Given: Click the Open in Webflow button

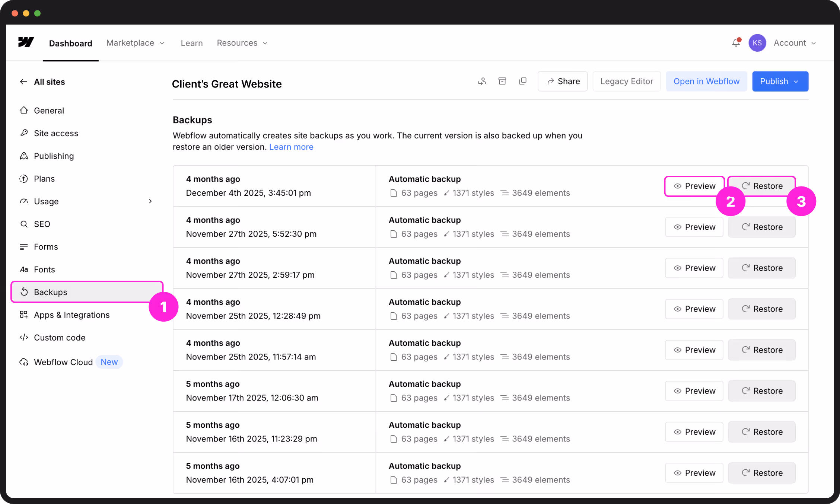Looking at the screenshot, I should (706, 81).
